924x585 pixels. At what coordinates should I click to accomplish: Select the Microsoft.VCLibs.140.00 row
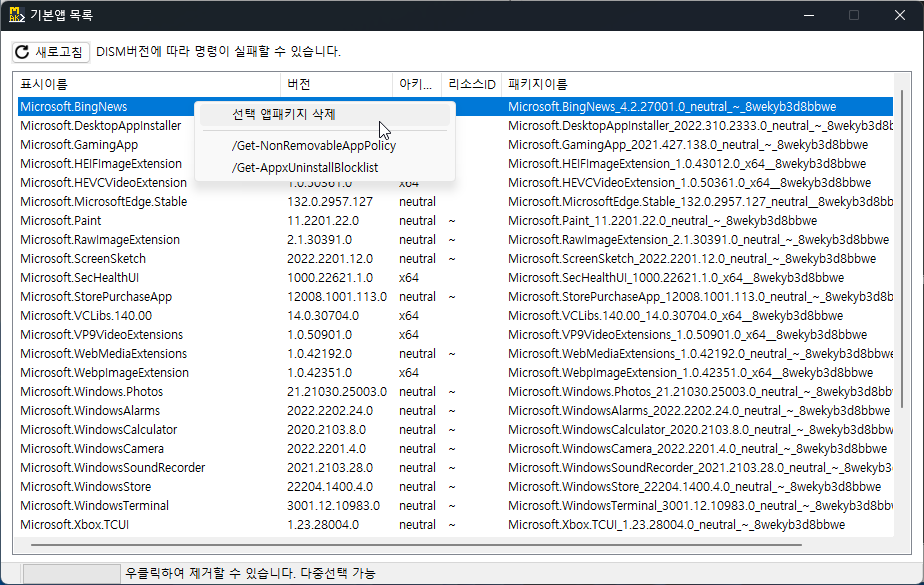455,315
